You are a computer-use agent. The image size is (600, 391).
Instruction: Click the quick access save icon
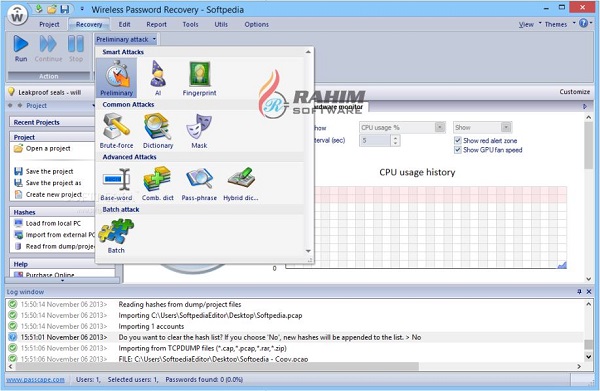65,9
